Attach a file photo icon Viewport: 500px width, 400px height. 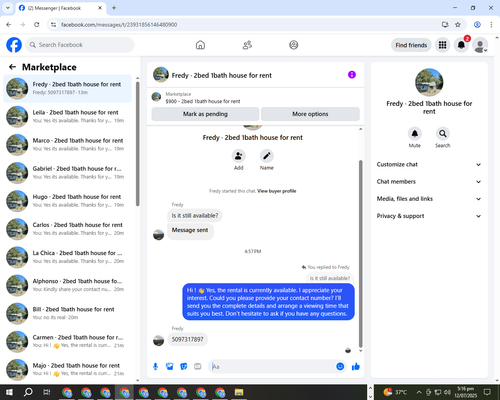pos(170,367)
